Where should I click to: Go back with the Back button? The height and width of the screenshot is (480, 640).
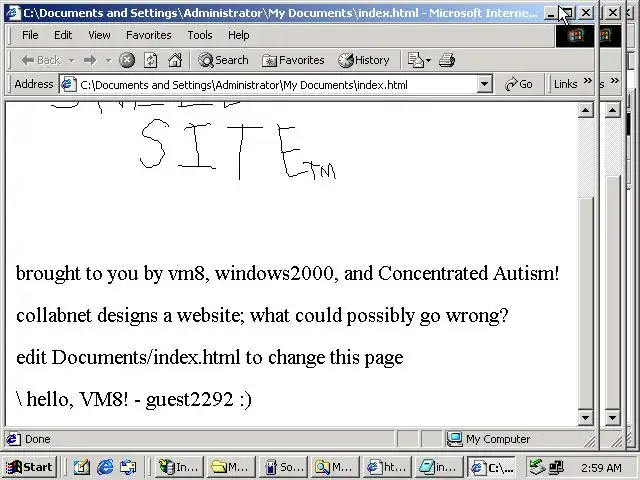tap(41, 60)
